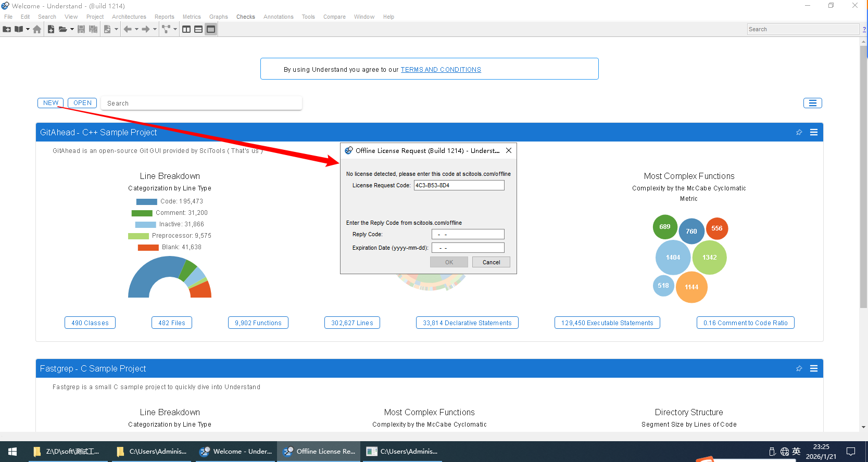Screen dimensions: 868x462
Task: Switch to the Welcome taskbar window
Action: pyautogui.click(x=237, y=452)
